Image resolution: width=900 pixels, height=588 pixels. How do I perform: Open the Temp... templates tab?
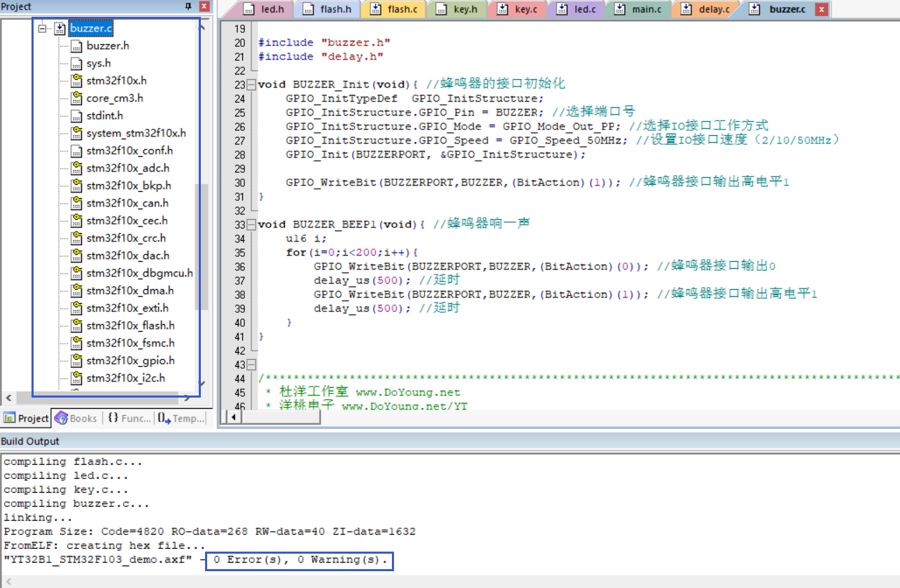(181, 418)
